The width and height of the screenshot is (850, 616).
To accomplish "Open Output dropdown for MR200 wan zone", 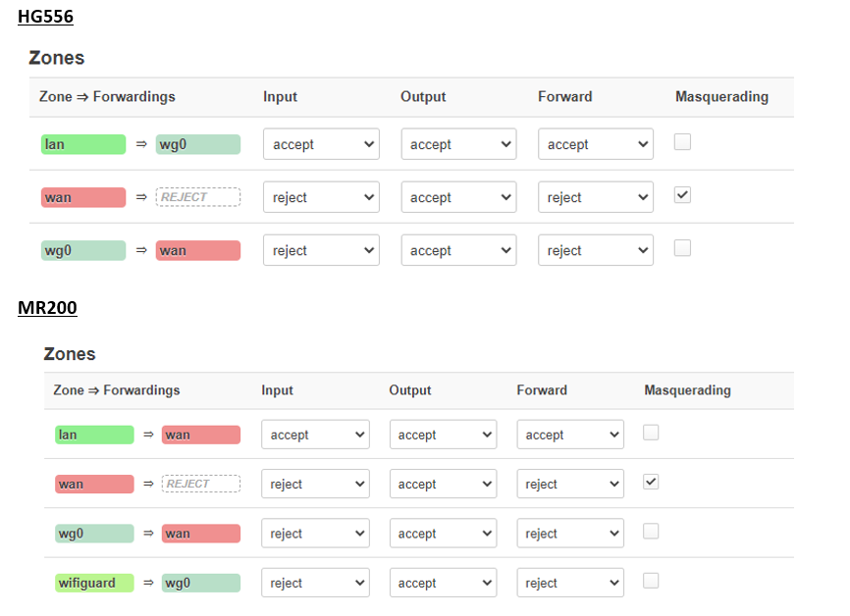I will click(x=443, y=484).
